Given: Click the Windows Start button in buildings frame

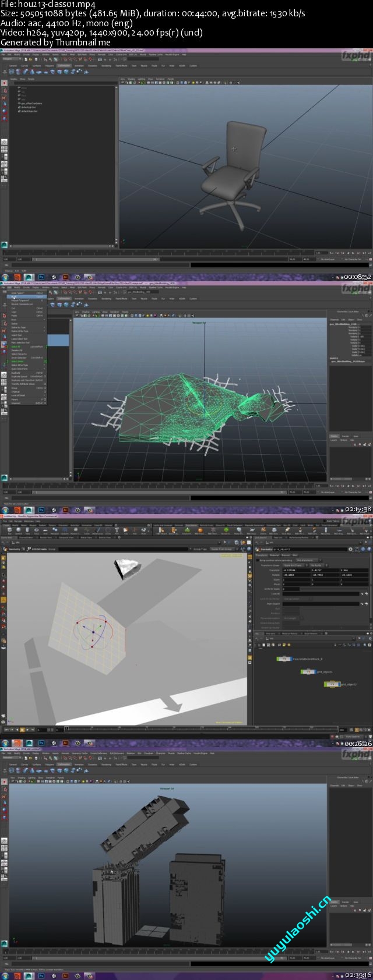Looking at the screenshot, I should coord(5,975).
